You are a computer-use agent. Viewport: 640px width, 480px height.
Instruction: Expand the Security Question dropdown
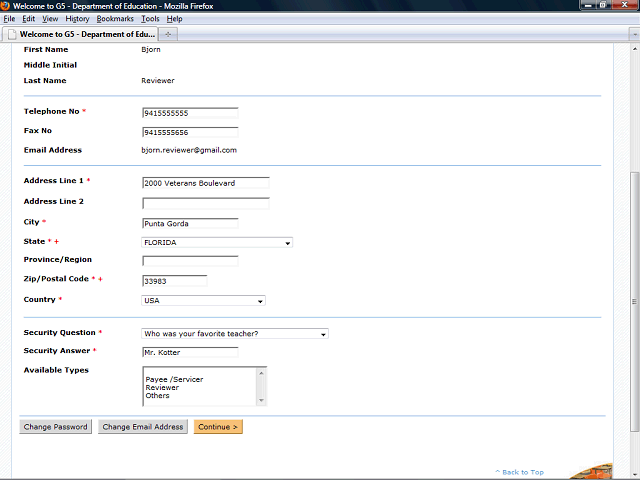point(235,333)
